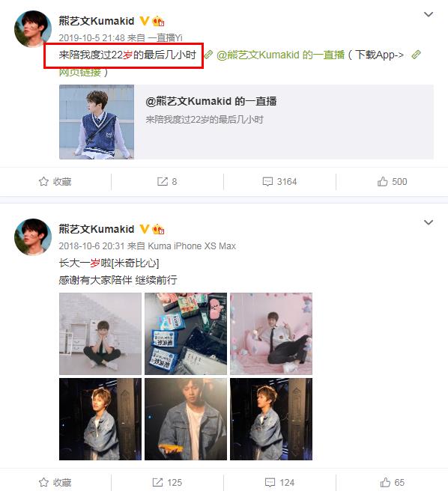Expand the chevron menu on the 2018 post

click(429, 222)
